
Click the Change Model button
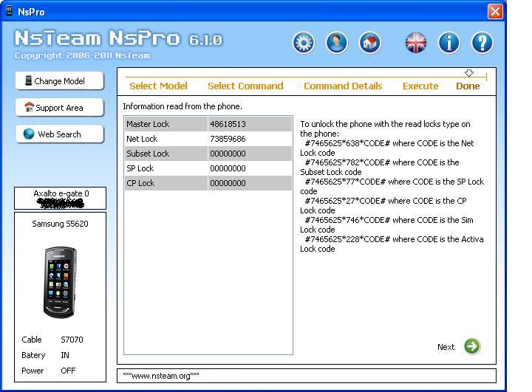point(59,81)
